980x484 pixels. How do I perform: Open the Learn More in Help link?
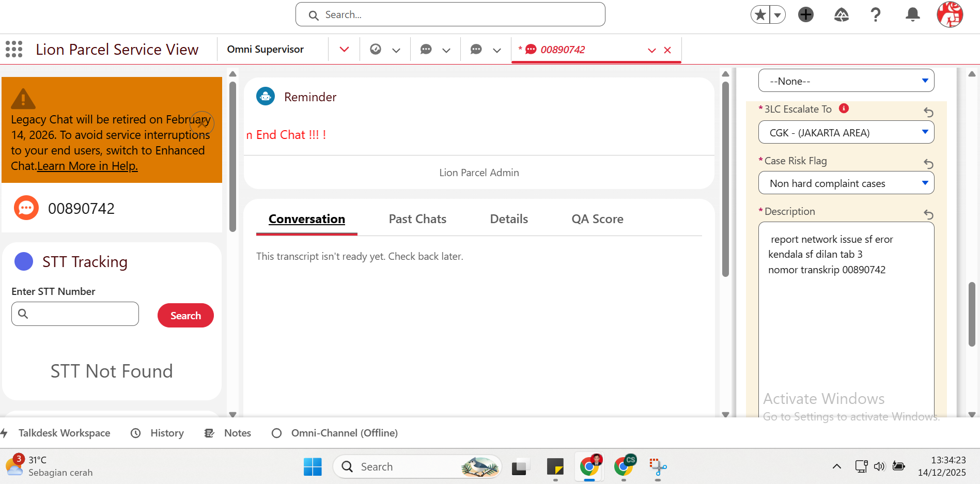pyautogui.click(x=87, y=166)
